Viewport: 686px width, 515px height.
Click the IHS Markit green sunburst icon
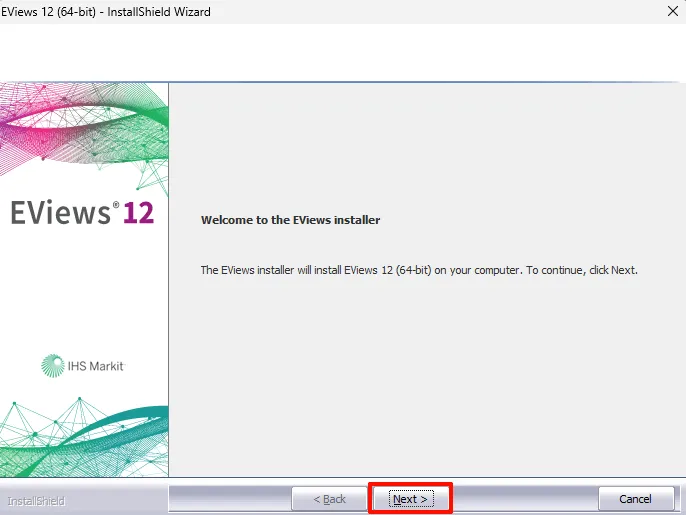point(53,366)
